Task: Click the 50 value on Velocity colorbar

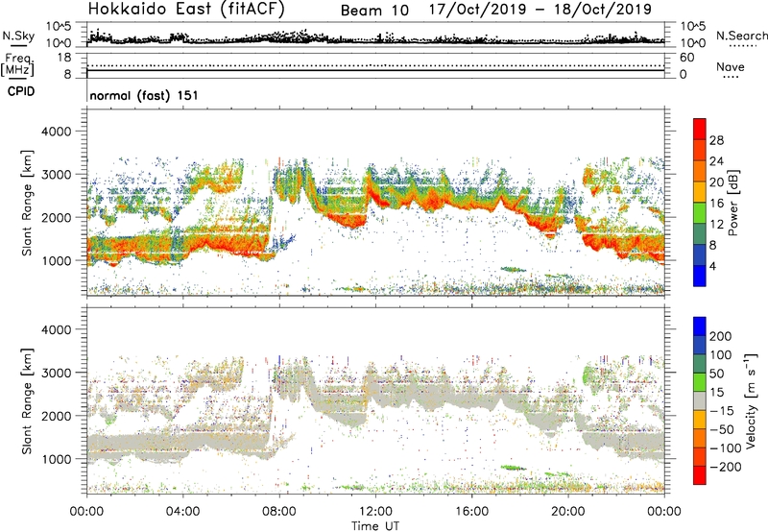Action: pos(716,374)
